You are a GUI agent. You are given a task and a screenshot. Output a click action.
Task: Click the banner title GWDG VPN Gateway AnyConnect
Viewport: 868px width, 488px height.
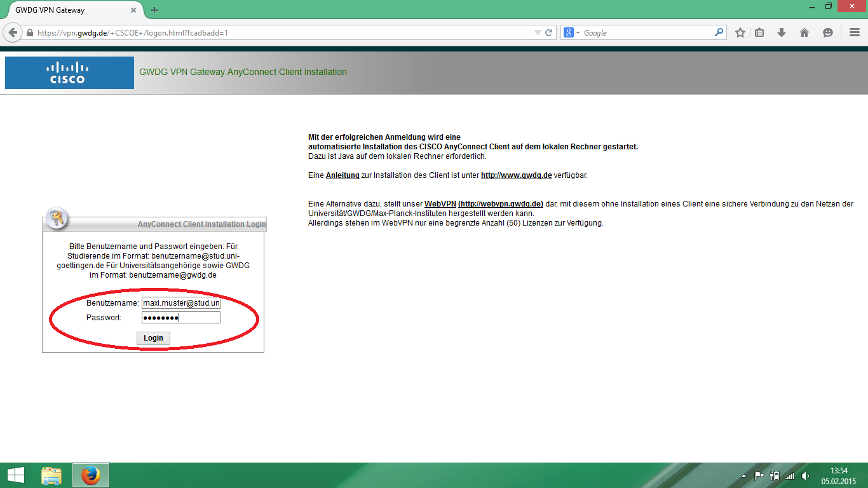pos(243,72)
